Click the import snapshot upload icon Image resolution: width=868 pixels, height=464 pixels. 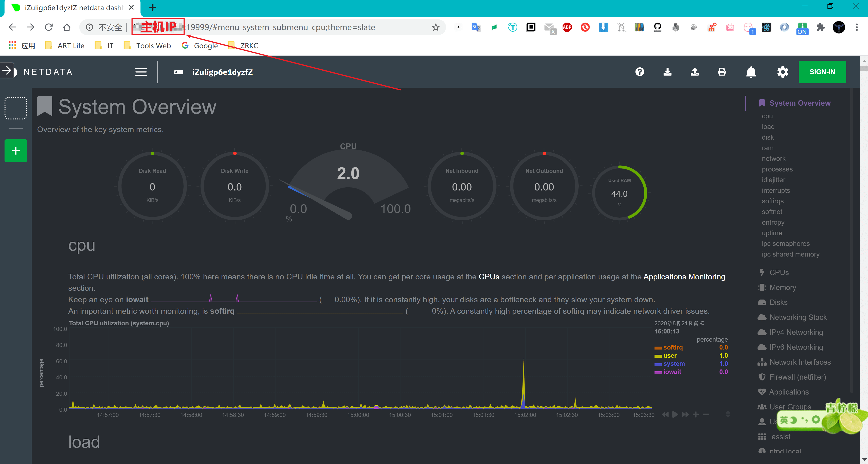click(x=694, y=72)
